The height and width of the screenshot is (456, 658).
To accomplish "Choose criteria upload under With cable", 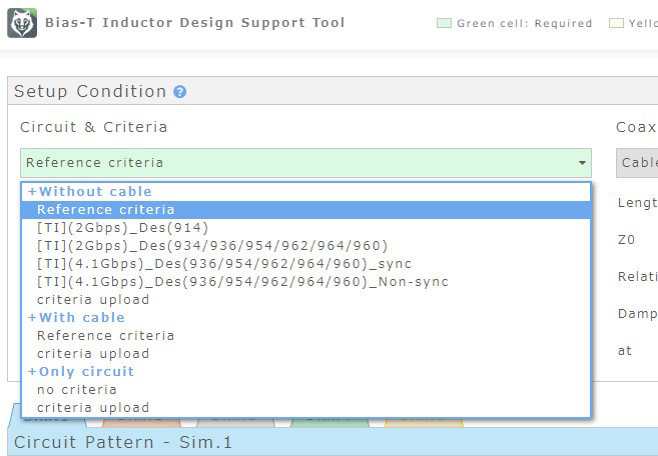I will (x=93, y=354).
